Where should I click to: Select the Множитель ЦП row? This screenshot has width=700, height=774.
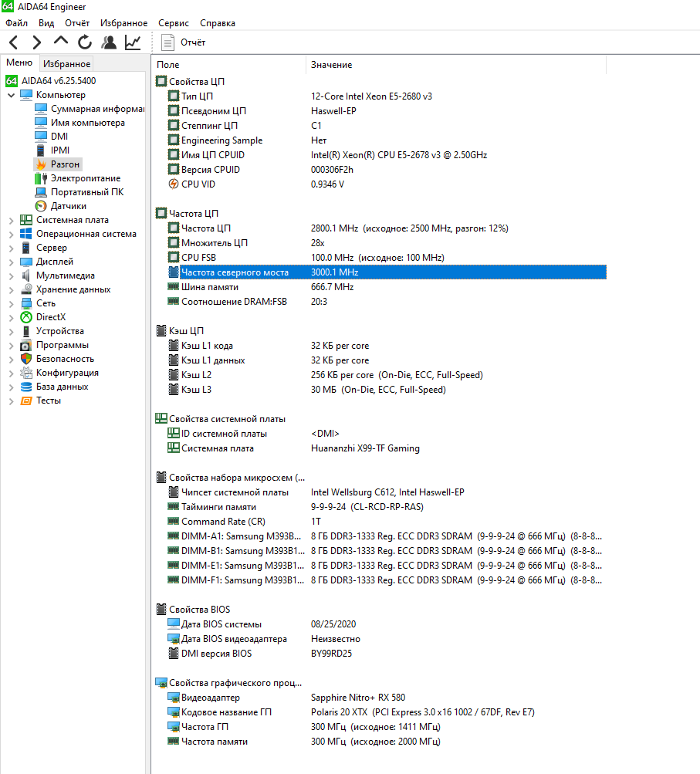tap(387, 243)
